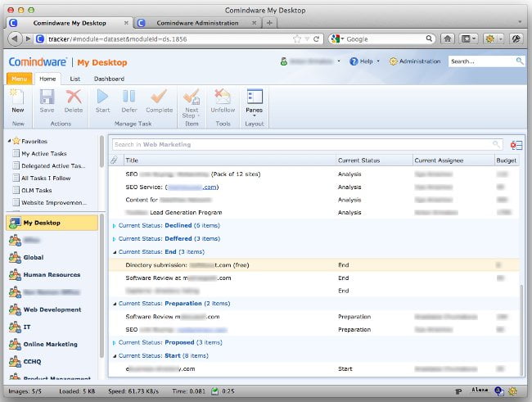Open the Online Marketing workspace
Screen dimensions: 532x402
(43, 345)
